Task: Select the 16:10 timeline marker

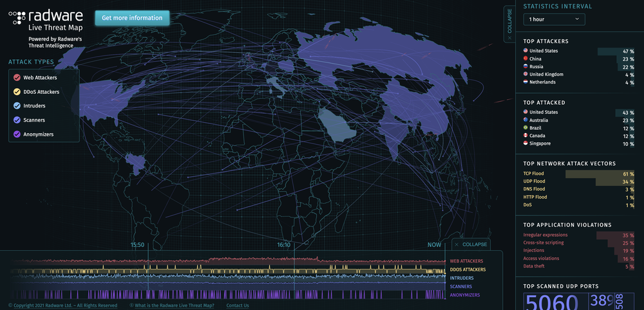Action: [x=284, y=245]
